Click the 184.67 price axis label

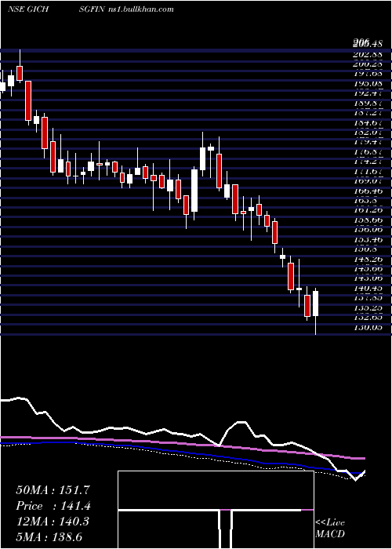tap(367, 123)
